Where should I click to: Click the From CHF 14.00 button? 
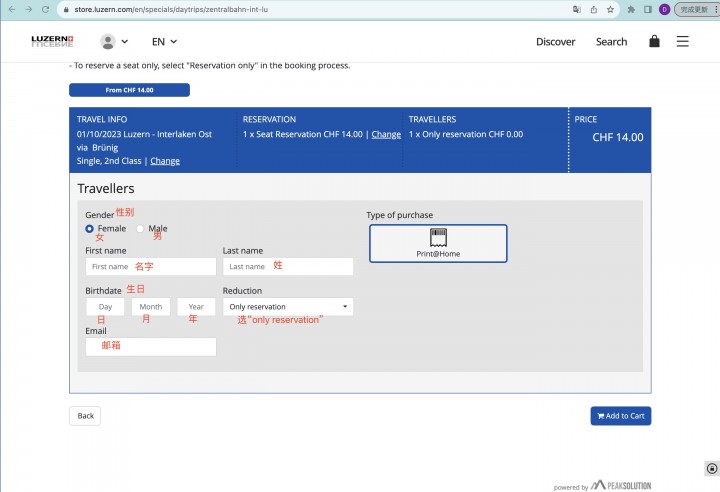click(129, 90)
